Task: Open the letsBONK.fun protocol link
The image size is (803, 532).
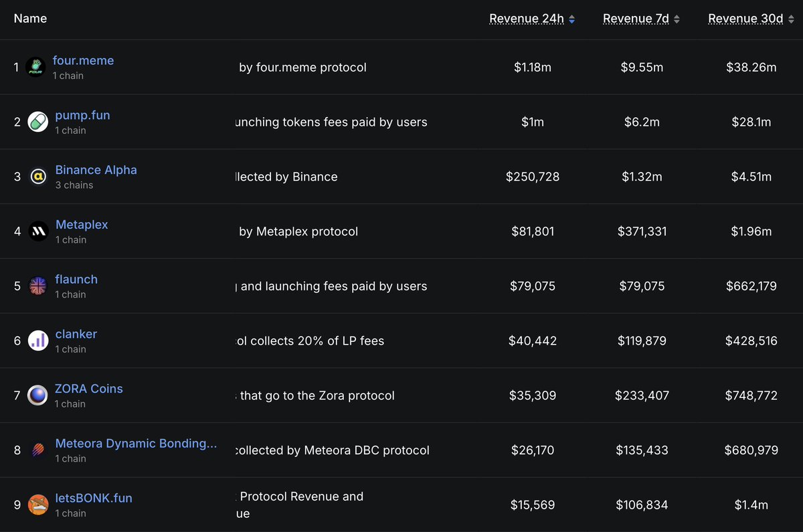Action: pyautogui.click(x=94, y=499)
